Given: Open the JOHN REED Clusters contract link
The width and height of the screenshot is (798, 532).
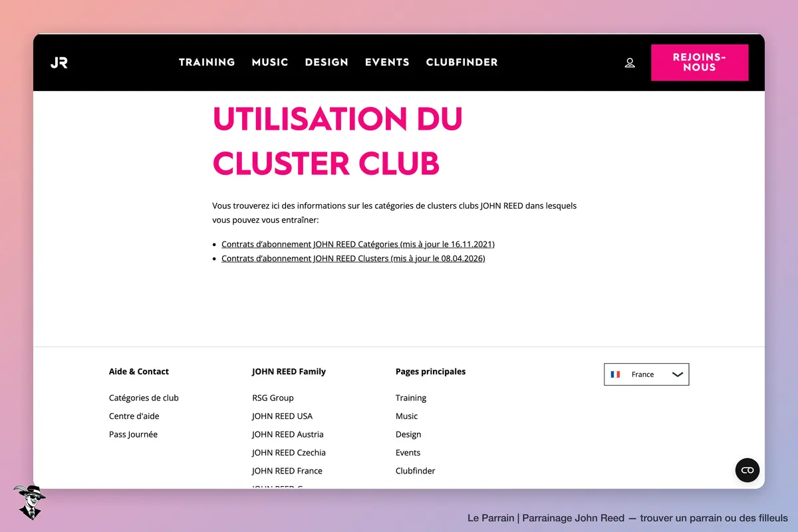Looking at the screenshot, I should click(x=353, y=259).
